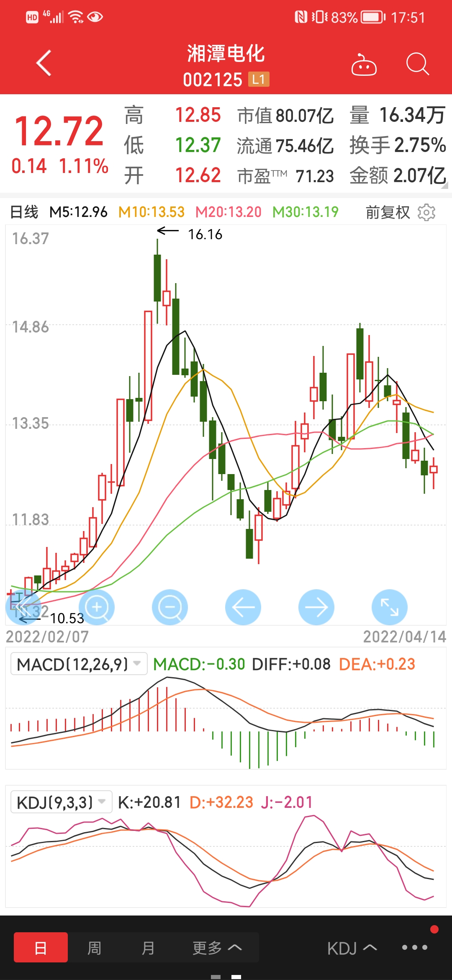Tap market cap 80.07亿
This screenshot has height=980, width=452.
click(305, 116)
